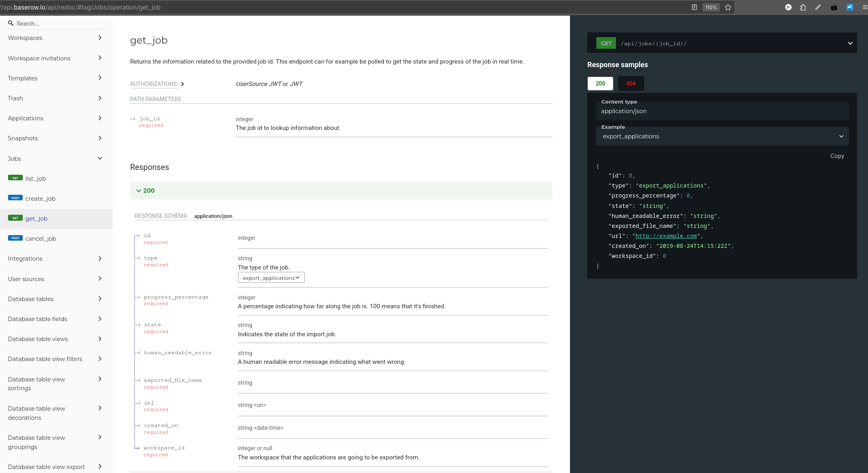Open the Example export_applications selector
Viewport: 868px width, 473px height.
coord(722,136)
